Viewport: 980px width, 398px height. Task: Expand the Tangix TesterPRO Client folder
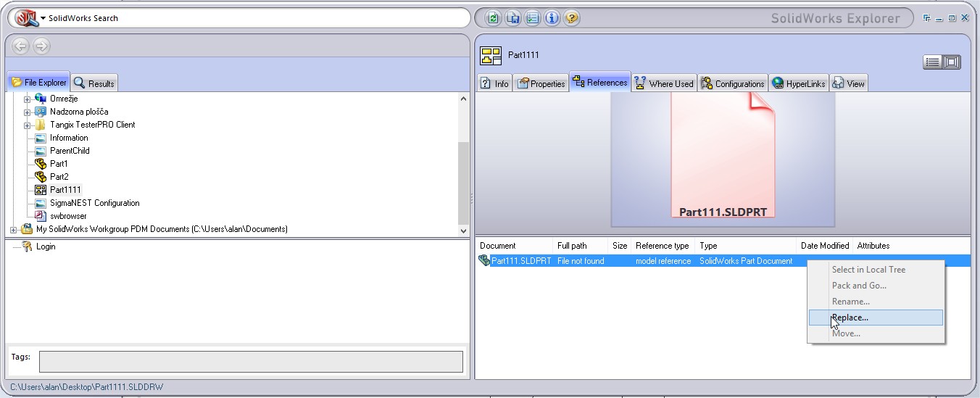tap(27, 125)
